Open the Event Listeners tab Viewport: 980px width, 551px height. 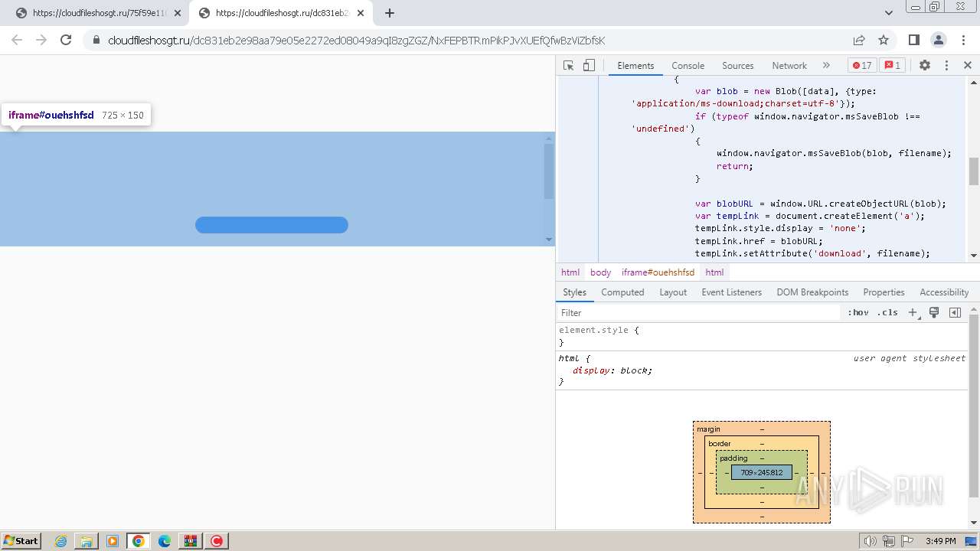pos(731,292)
